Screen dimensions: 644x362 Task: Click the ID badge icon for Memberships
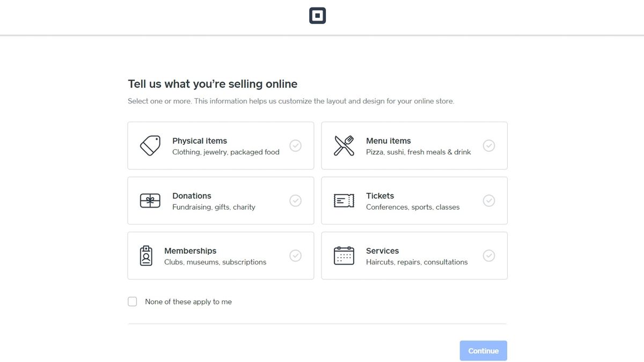click(x=145, y=255)
